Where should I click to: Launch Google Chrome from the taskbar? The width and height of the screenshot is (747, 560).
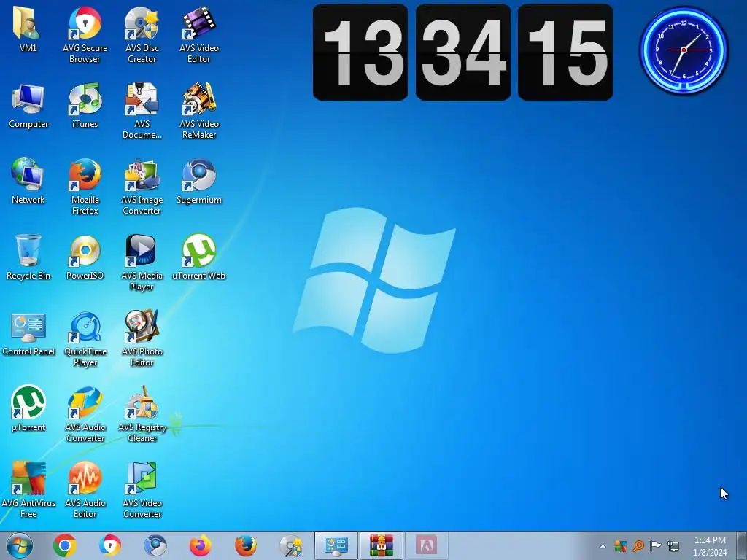pos(65,545)
